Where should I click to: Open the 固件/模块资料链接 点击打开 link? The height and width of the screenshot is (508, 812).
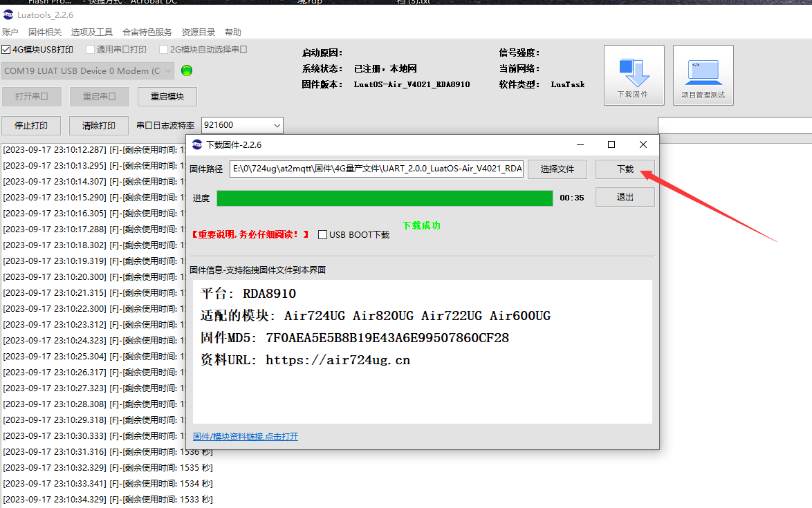click(x=246, y=437)
